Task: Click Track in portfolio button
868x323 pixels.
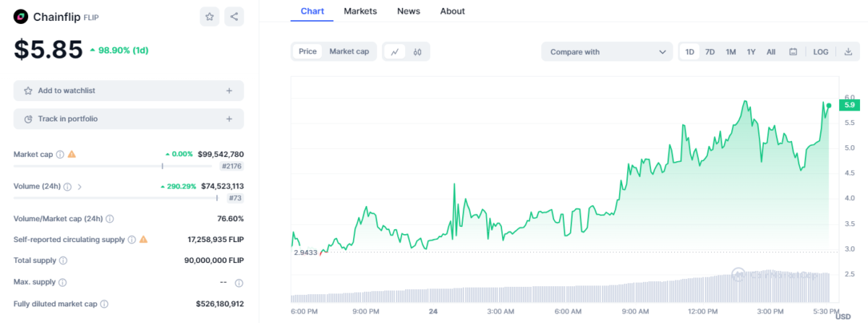Action: [128, 119]
